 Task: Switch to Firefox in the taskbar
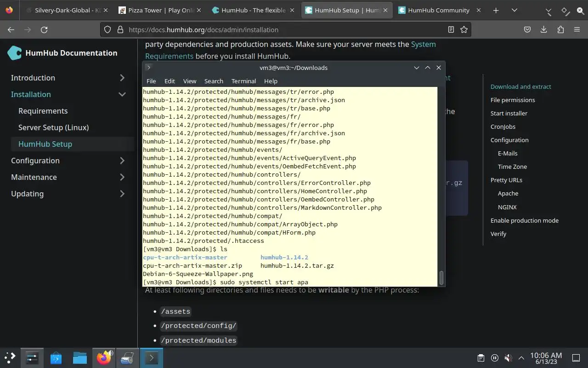click(x=104, y=357)
